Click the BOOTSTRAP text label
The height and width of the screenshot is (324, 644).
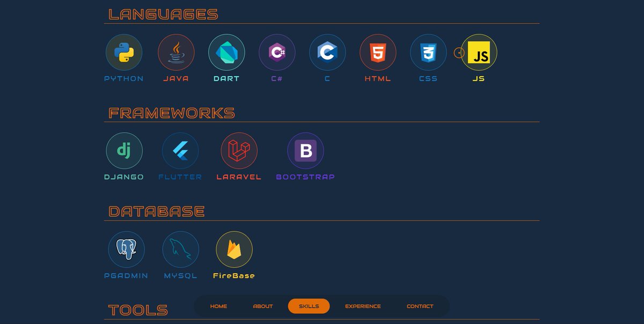click(305, 177)
